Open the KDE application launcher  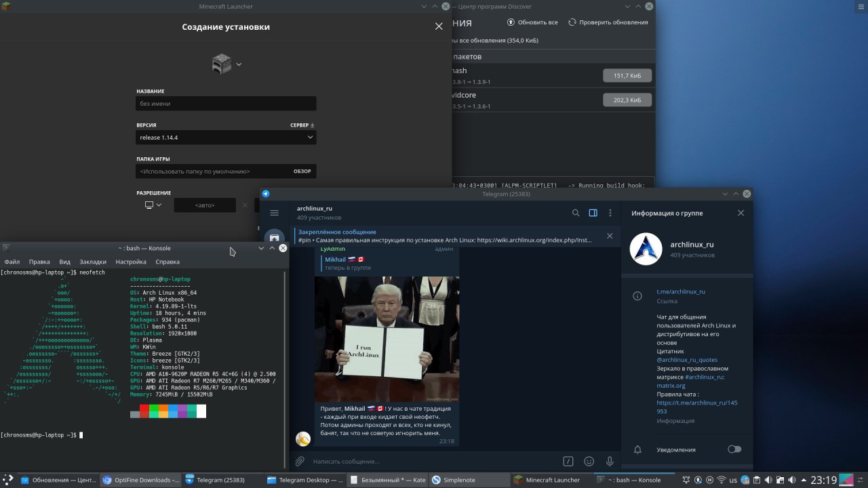(x=7, y=480)
